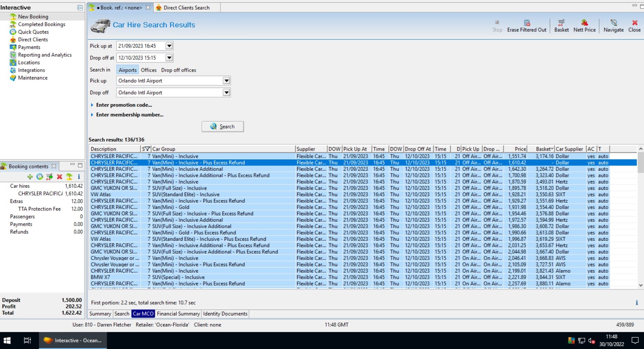Open Locations in sidebar

pos(29,62)
